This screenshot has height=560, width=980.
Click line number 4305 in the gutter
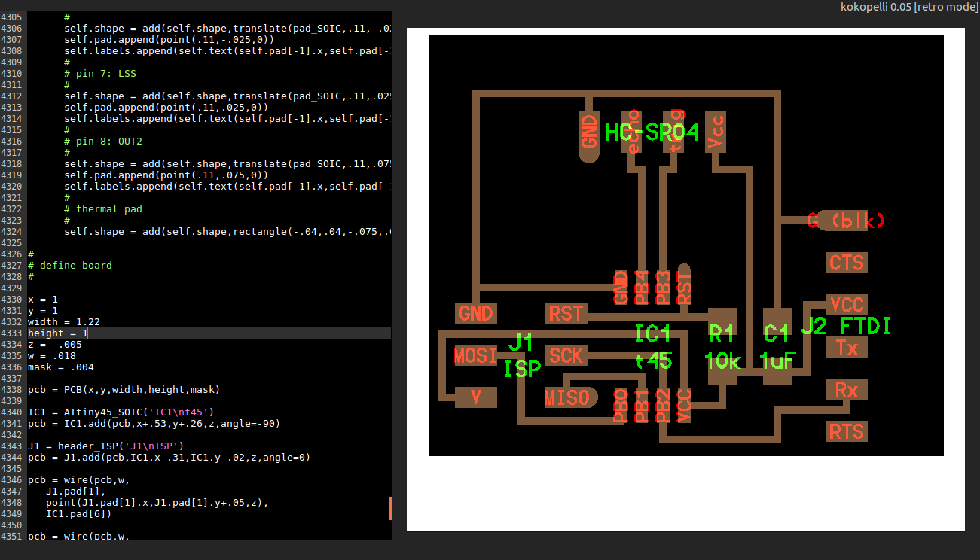click(x=12, y=17)
